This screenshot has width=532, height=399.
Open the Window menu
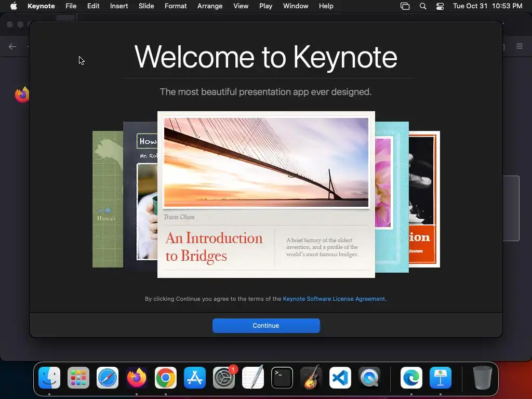point(296,6)
